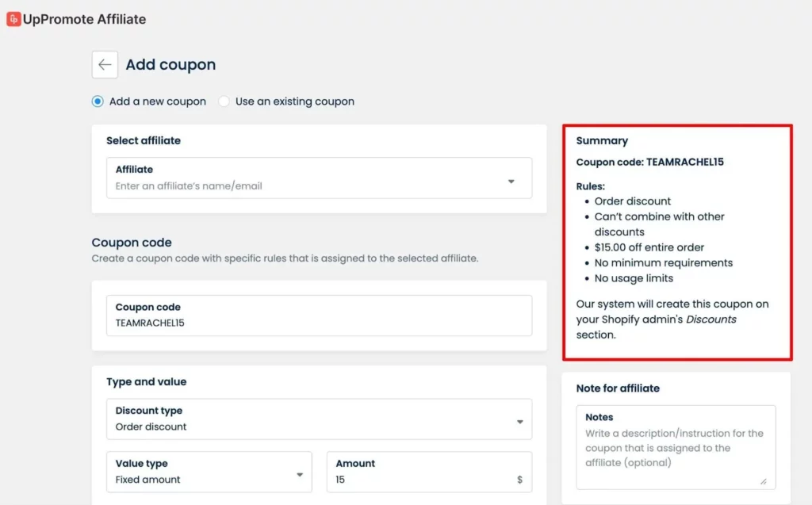Click the 'Add coupon' page heading

pos(170,65)
